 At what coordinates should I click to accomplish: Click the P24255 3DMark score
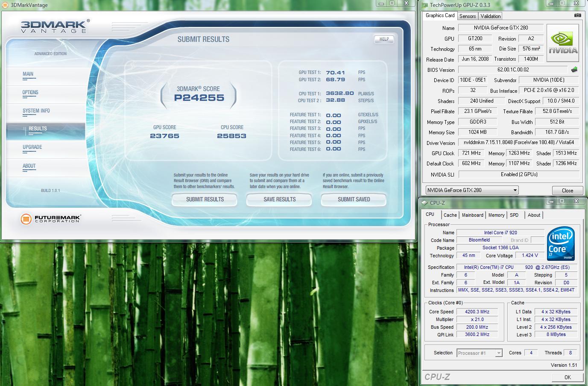coord(199,98)
